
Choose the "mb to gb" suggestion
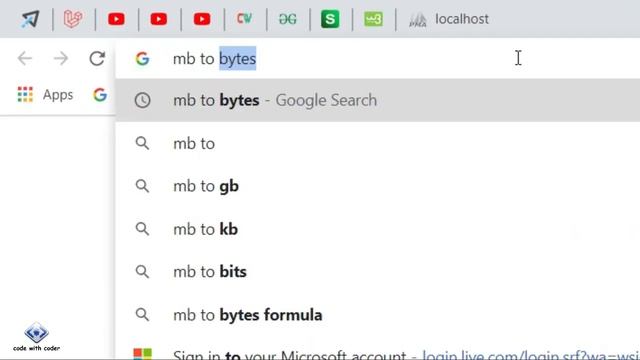[378, 186]
